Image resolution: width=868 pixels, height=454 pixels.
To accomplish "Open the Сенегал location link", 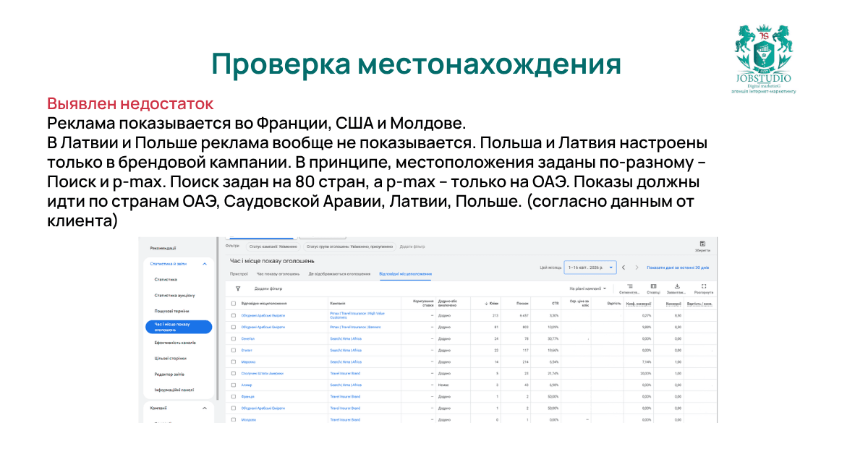I will pyautogui.click(x=248, y=338).
